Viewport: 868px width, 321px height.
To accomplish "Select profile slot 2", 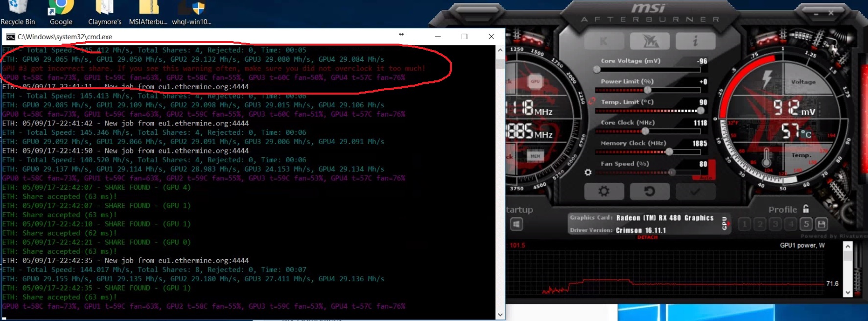I will coord(760,224).
